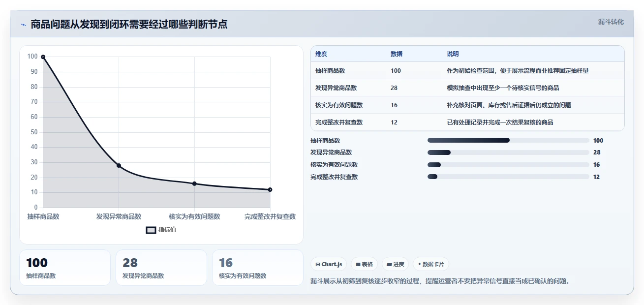
Task: Toggle the 指标值 legend swatch
Action: (151, 230)
